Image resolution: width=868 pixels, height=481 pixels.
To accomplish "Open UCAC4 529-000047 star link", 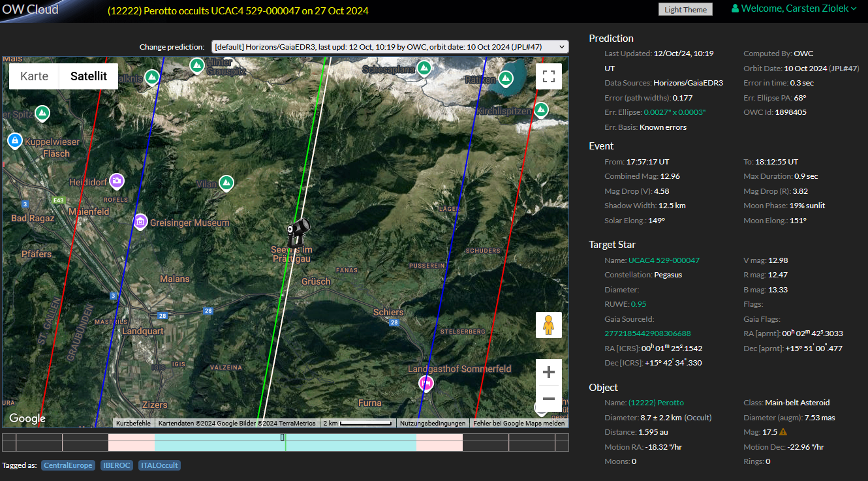I will [x=664, y=260].
